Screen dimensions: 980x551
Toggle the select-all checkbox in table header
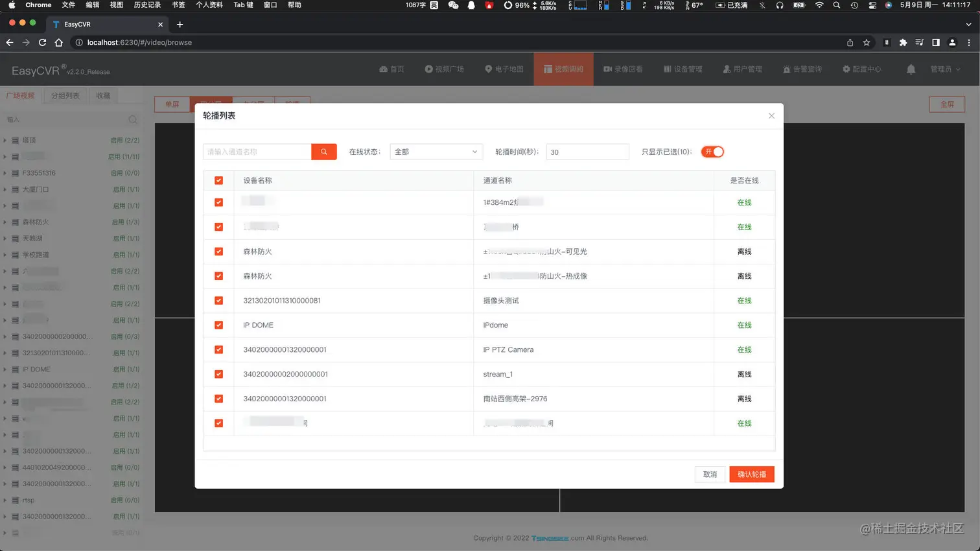coord(218,181)
